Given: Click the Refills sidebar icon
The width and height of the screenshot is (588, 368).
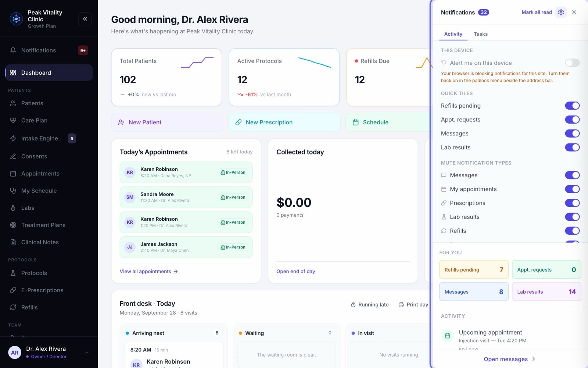Looking at the screenshot, I should pos(13,307).
